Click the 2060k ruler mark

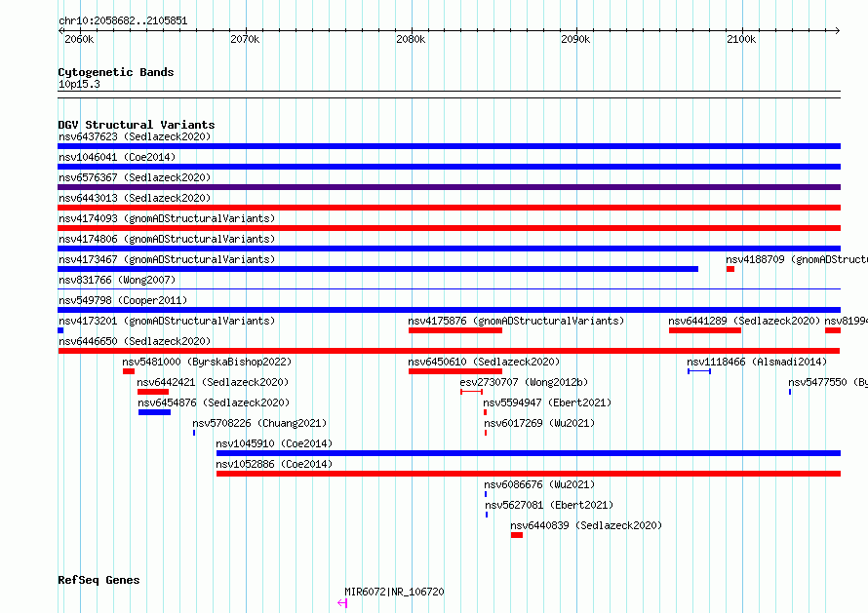tap(79, 39)
